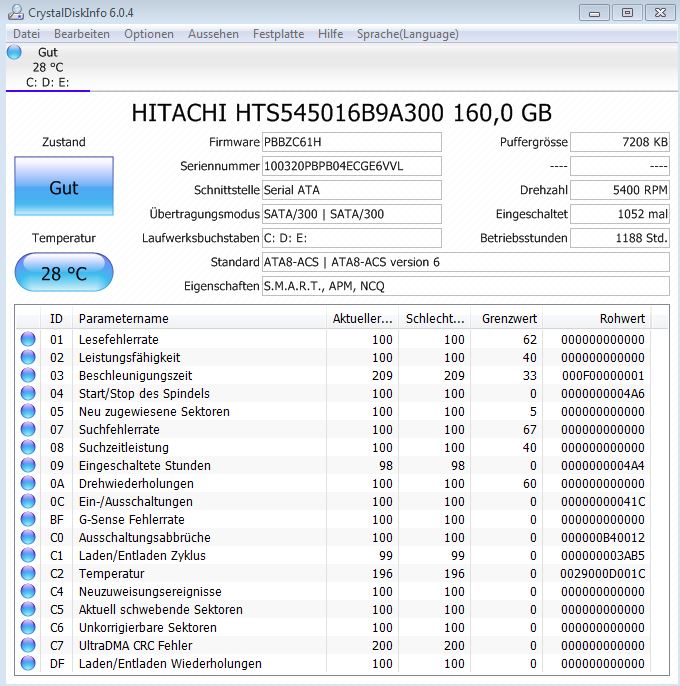Click the status icon for Neuzuweisungsereignisse

coord(28,591)
